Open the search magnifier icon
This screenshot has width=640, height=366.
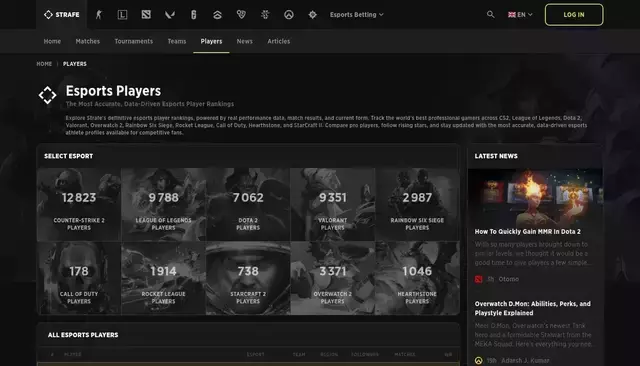[491, 15]
